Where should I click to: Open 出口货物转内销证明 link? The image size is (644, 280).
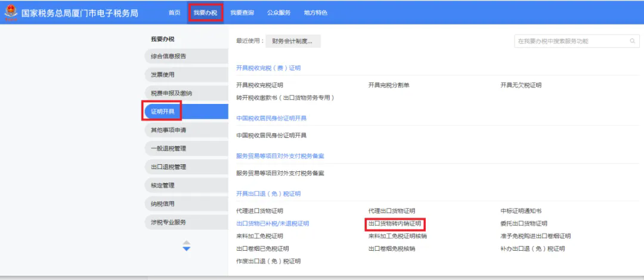click(x=395, y=224)
